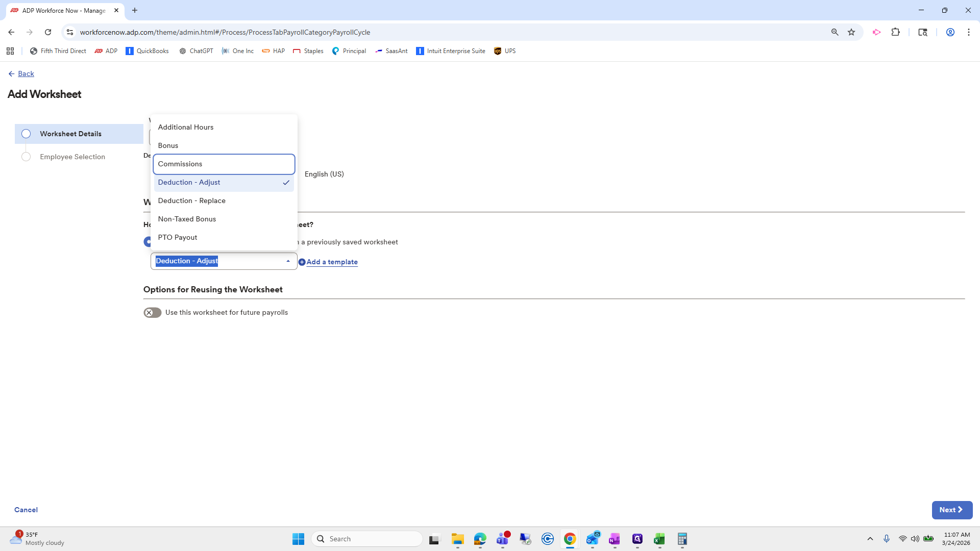
Task: Select the Worksheet Details step circle
Action: [x=26, y=134]
